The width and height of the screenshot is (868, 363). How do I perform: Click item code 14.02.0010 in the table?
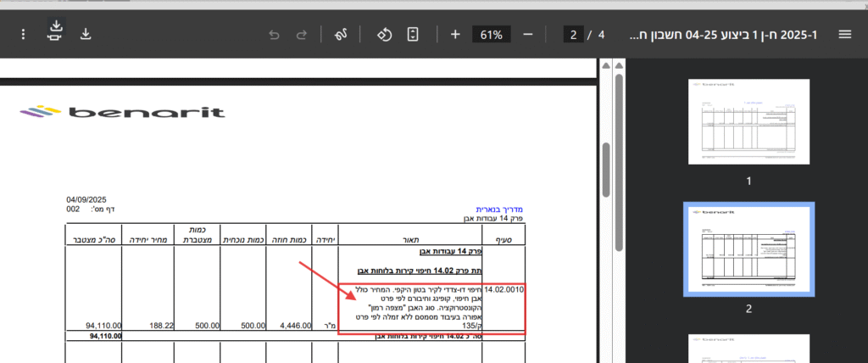click(x=504, y=290)
